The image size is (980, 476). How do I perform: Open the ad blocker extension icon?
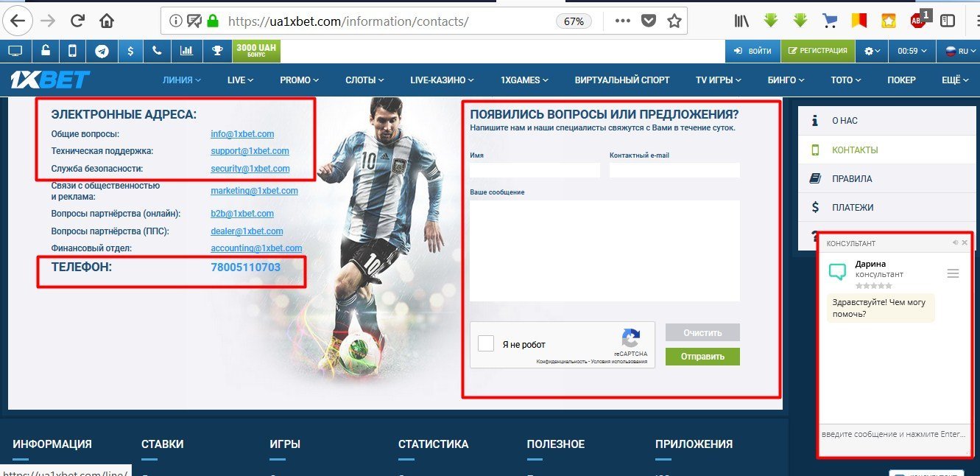pyautogui.click(x=920, y=20)
